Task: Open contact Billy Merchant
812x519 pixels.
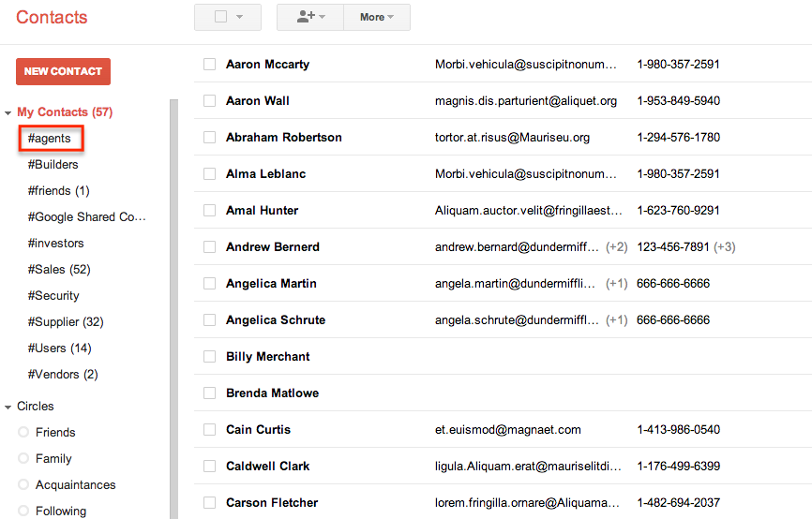Action: pos(268,357)
